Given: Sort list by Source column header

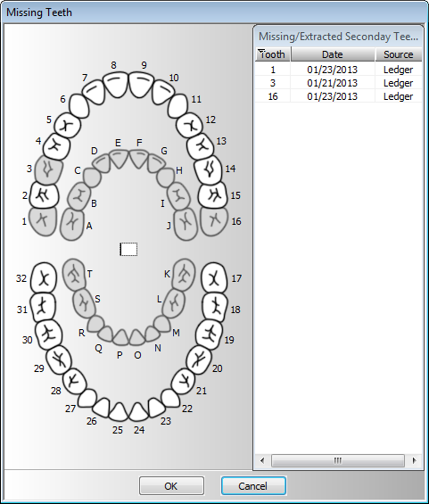Looking at the screenshot, I should [399, 54].
